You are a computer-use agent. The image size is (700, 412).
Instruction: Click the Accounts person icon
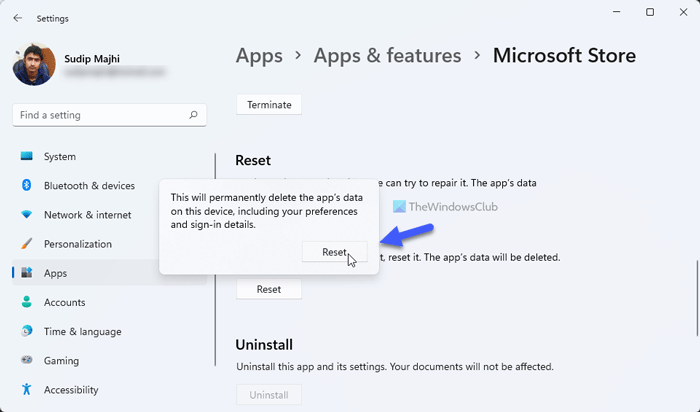pyautogui.click(x=26, y=302)
